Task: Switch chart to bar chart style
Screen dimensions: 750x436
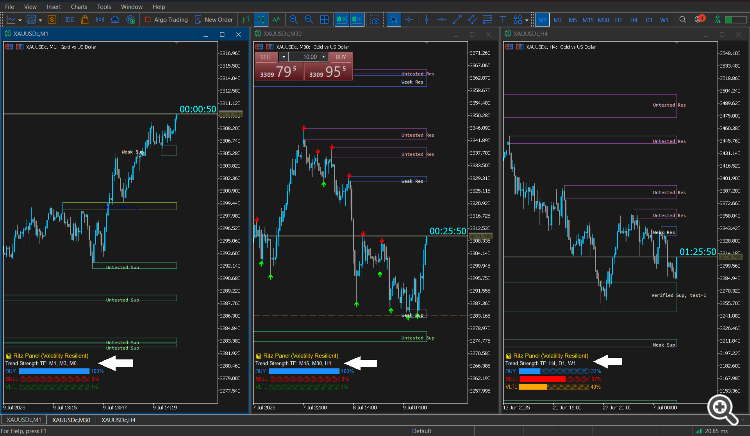Action: pyautogui.click(x=246, y=20)
